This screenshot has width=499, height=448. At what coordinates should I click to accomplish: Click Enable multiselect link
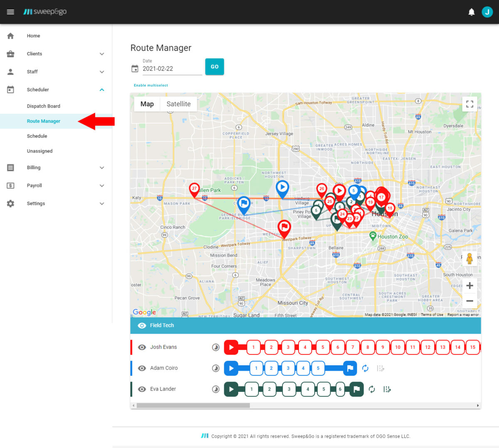coord(151,85)
